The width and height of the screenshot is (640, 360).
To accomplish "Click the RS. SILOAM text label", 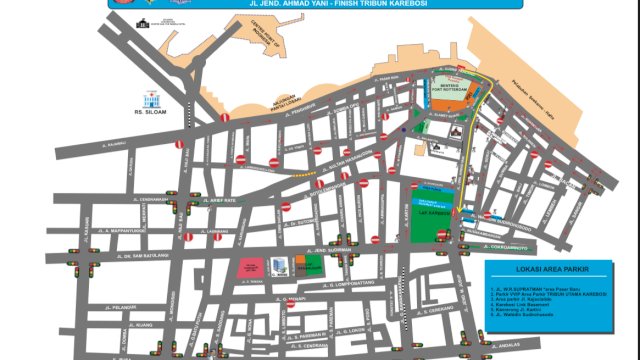I will (x=150, y=112).
